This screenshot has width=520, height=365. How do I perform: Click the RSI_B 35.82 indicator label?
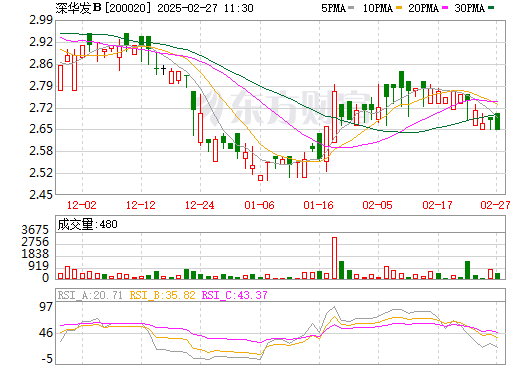pos(162,295)
